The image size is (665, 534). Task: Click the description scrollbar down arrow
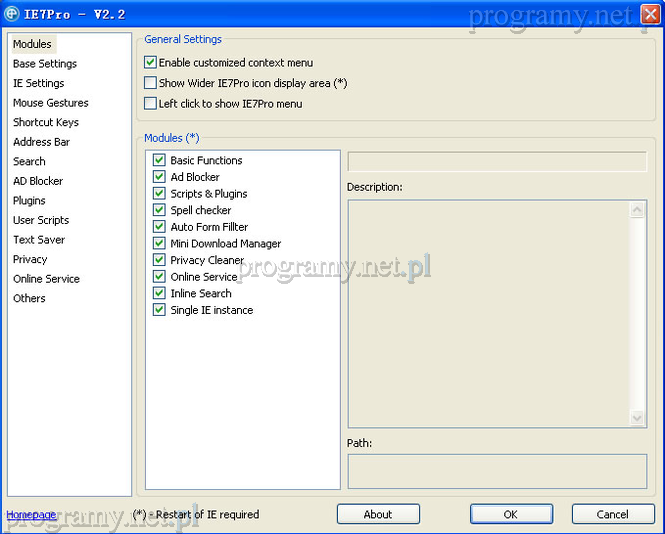tap(638, 418)
